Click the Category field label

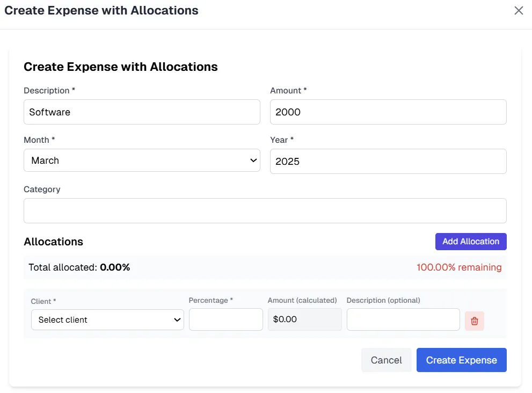42,190
